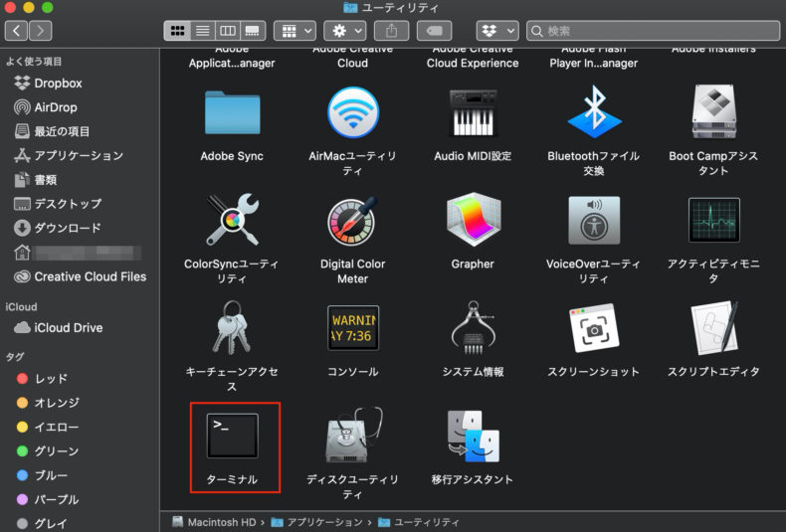The image size is (786, 532).
Task: Open the home folder in sidebar
Action: point(78,252)
